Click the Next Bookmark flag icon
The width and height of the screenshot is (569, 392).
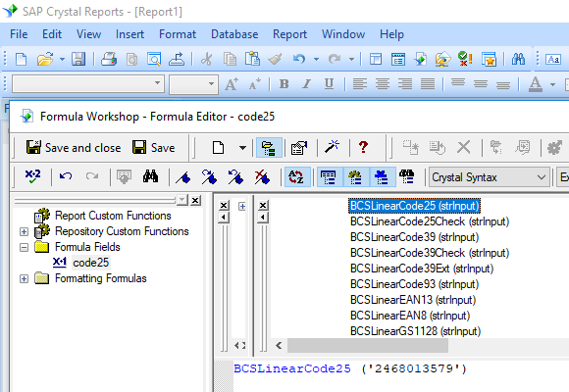coord(209,177)
